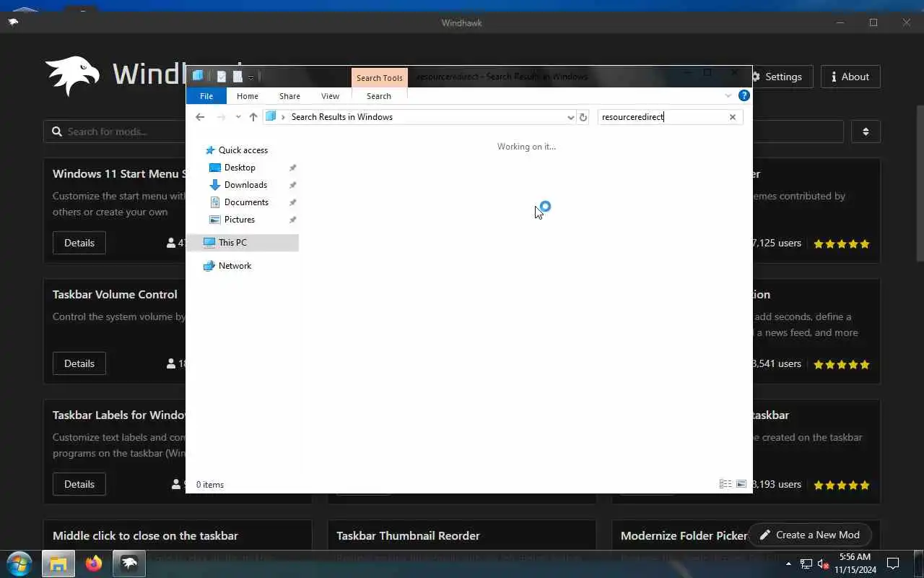The height and width of the screenshot is (578, 924).
Task: Switch Explorer to details view layout
Action: 725,484
